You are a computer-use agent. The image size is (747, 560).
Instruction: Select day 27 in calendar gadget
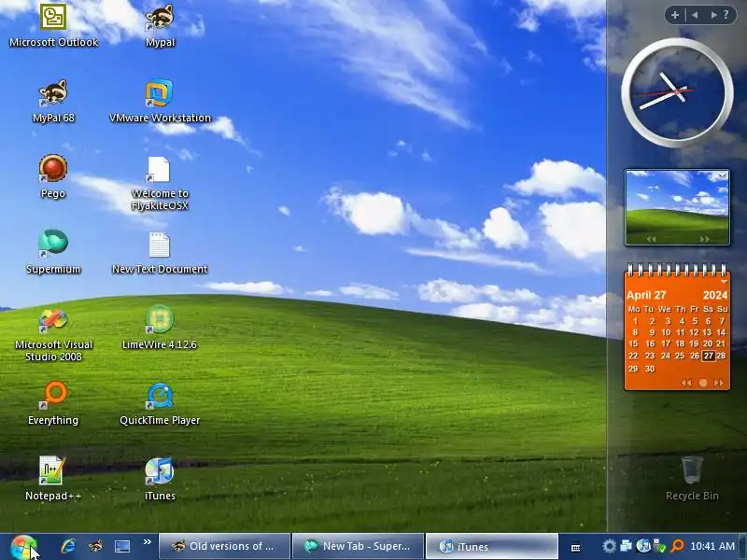tap(709, 356)
